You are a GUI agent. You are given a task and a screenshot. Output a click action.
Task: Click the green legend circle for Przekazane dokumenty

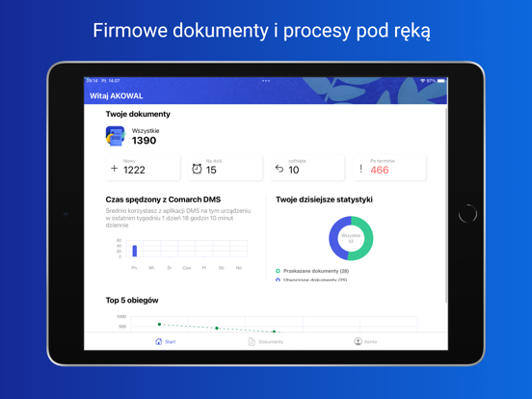pos(278,271)
